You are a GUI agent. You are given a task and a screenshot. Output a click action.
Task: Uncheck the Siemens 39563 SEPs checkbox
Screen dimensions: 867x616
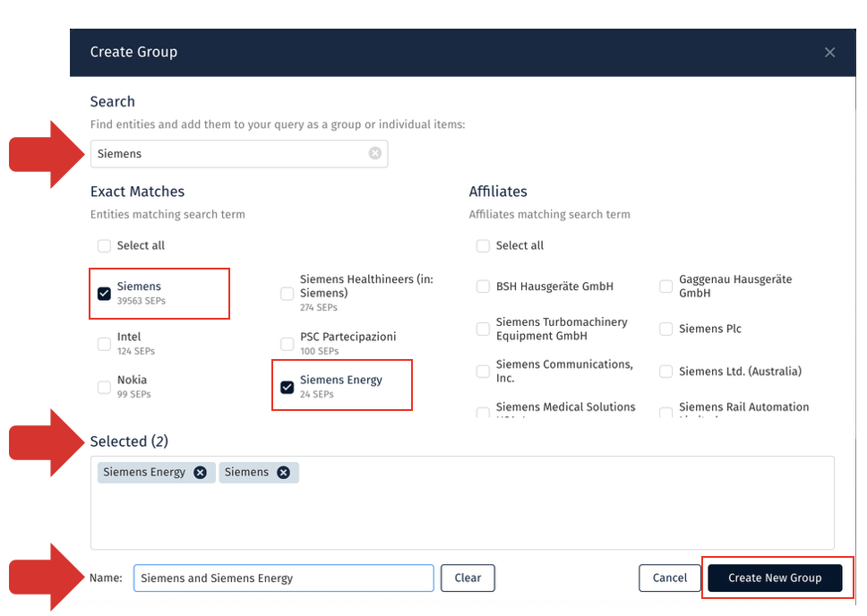[x=104, y=294]
